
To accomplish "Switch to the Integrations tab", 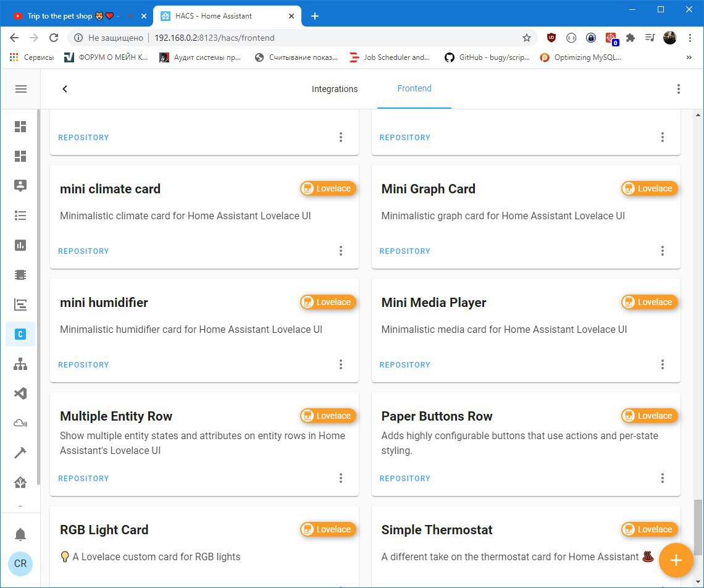I will click(x=335, y=89).
